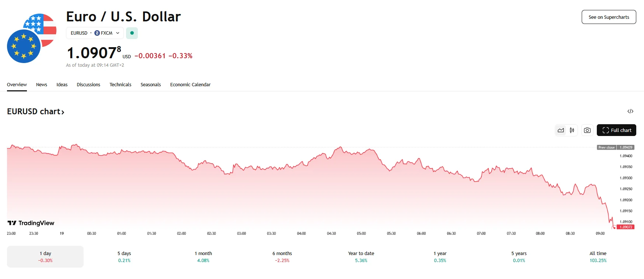Switch chart to area style

(561, 130)
